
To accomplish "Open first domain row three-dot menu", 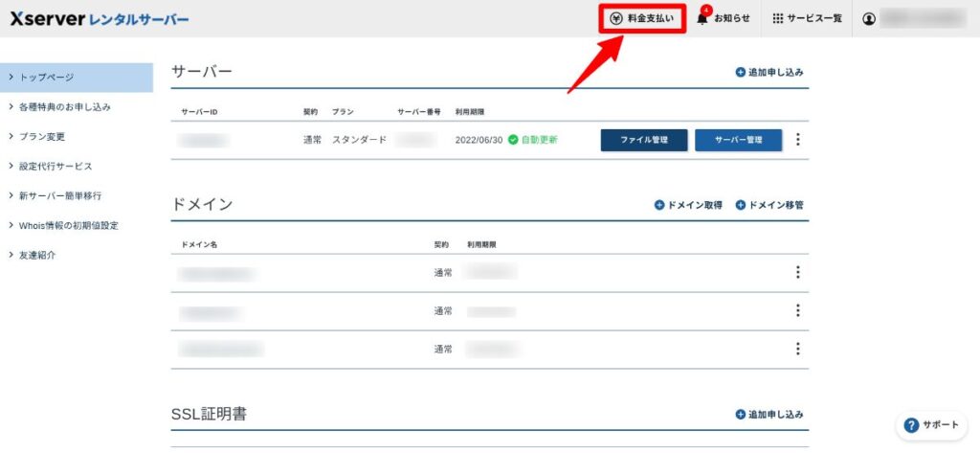I will point(798,273).
